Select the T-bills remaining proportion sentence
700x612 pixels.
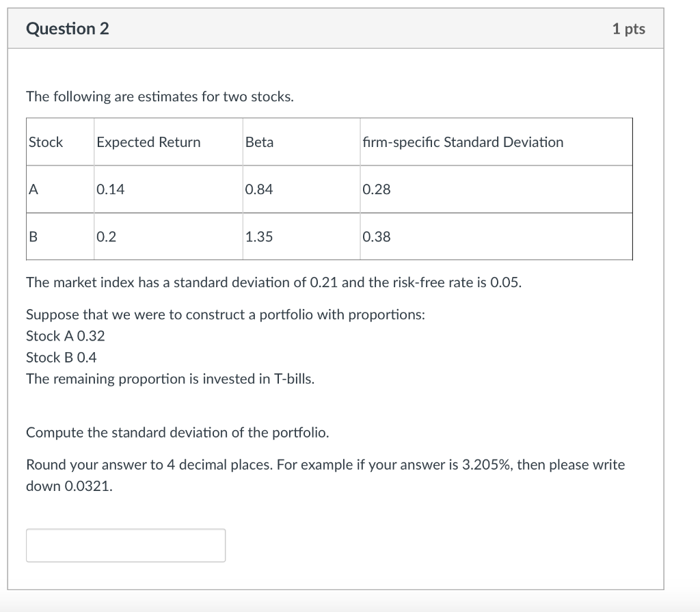point(170,378)
